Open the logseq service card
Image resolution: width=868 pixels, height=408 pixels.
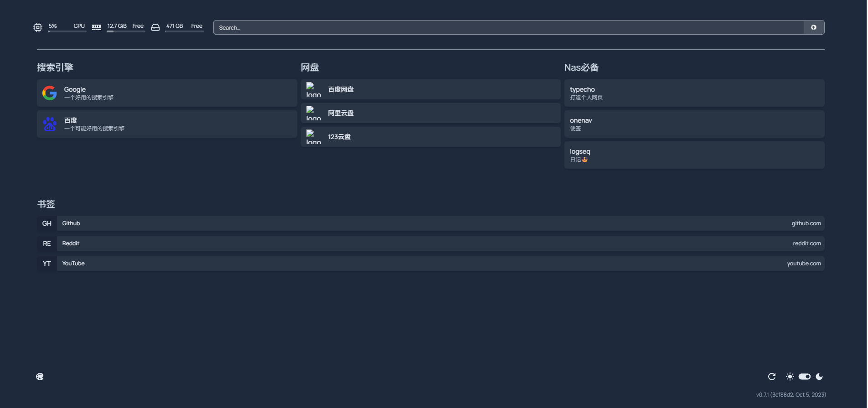click(694, 155)
